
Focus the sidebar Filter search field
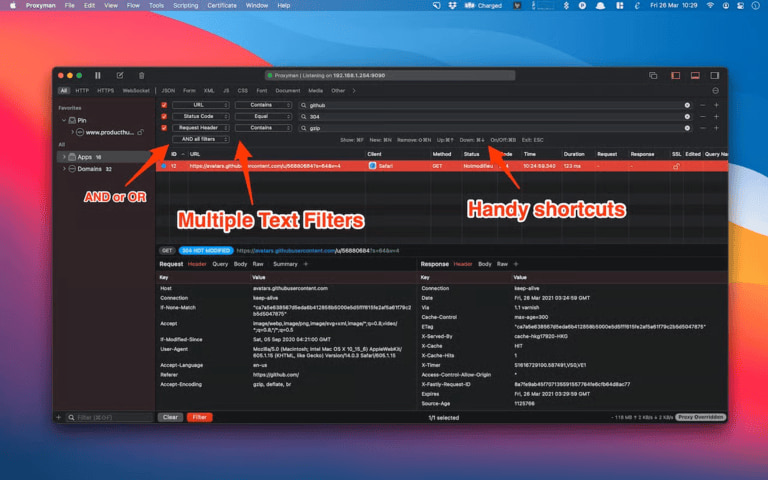tap(110, 417)
